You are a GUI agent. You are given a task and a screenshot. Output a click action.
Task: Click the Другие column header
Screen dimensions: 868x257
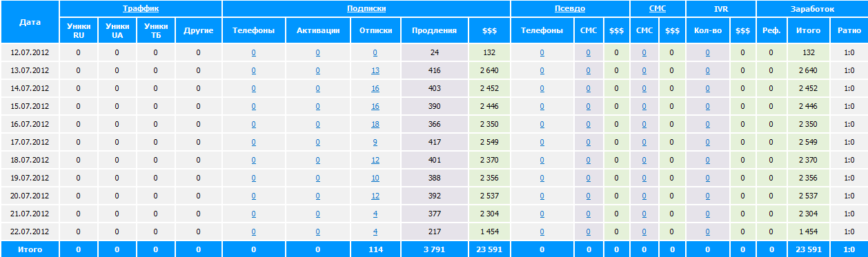pyautogui.click(x=199, y=30)
